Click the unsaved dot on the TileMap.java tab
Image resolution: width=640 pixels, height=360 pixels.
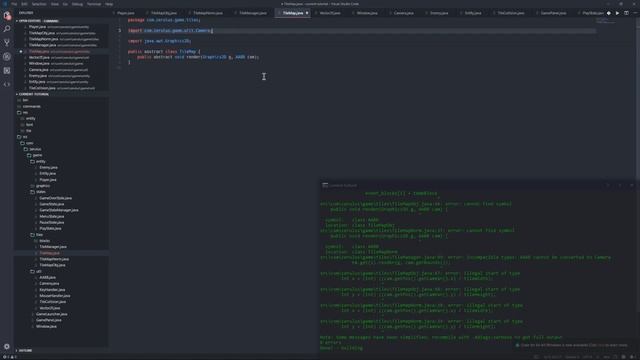tap(307, 13)
